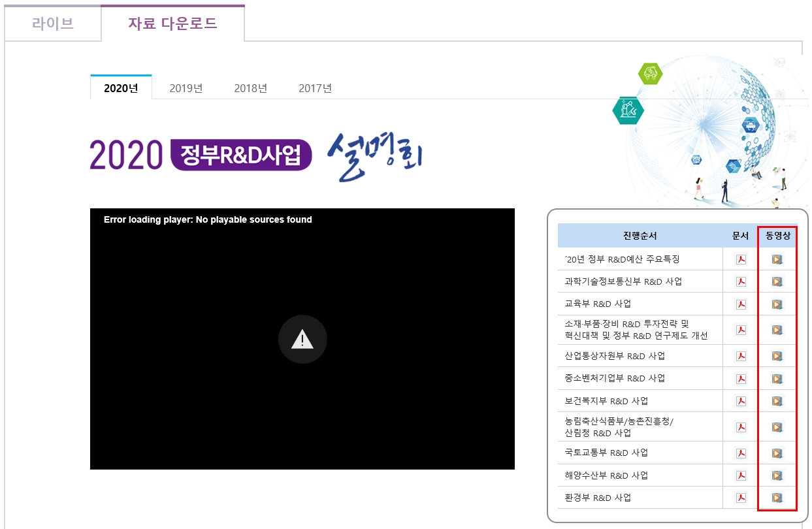
Task: Switch to the 2019년 year tab
Action: [186, 88]
